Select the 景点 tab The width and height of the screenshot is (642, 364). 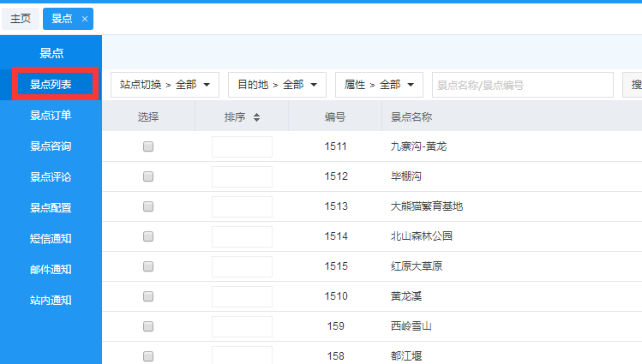pyautogui.click(x=62, y=19)
